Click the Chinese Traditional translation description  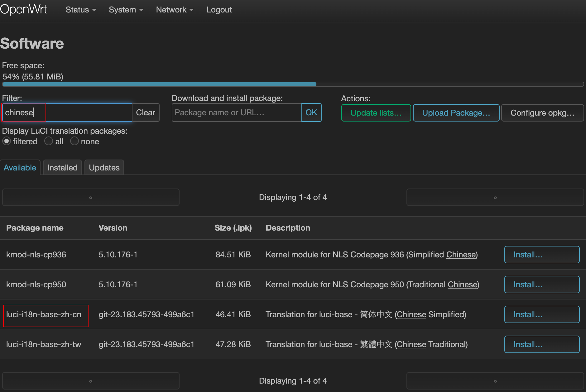(367, 344)
